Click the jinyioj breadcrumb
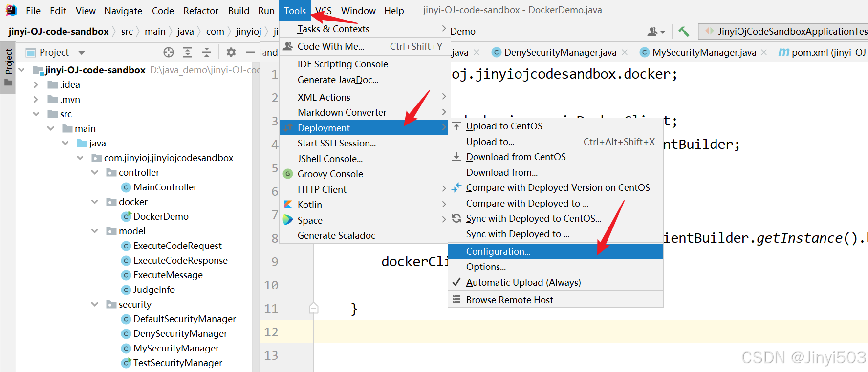 248,32
